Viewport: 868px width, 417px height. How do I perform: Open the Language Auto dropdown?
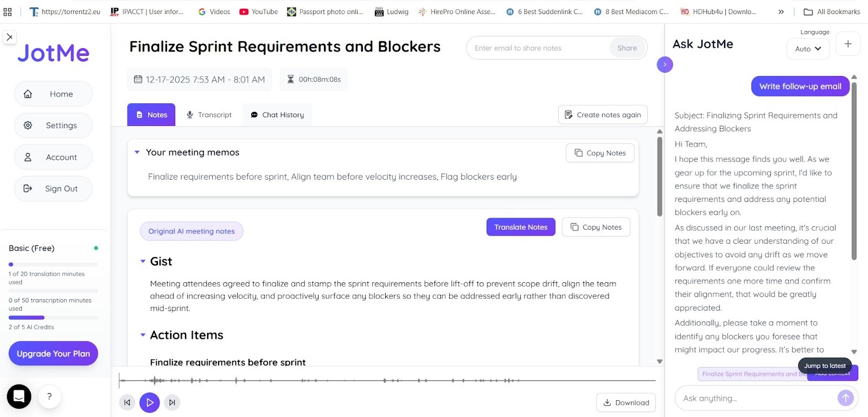pos(808,49)
